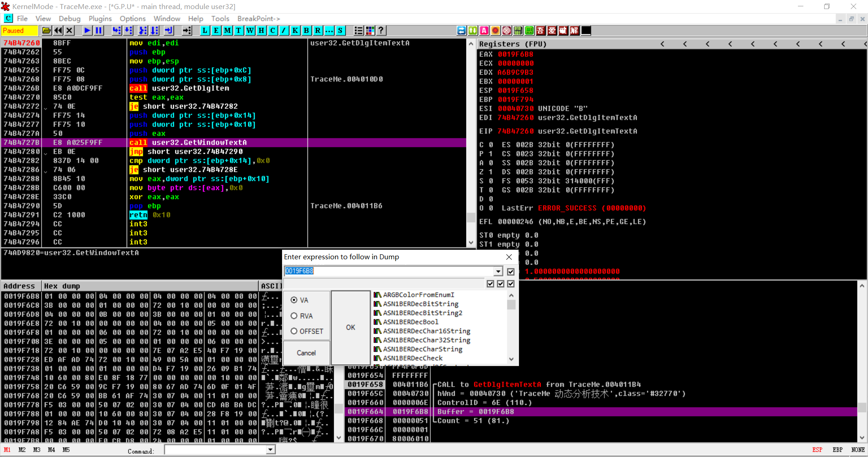Click symbol list scrollbar thumb

tap(511, 305)
